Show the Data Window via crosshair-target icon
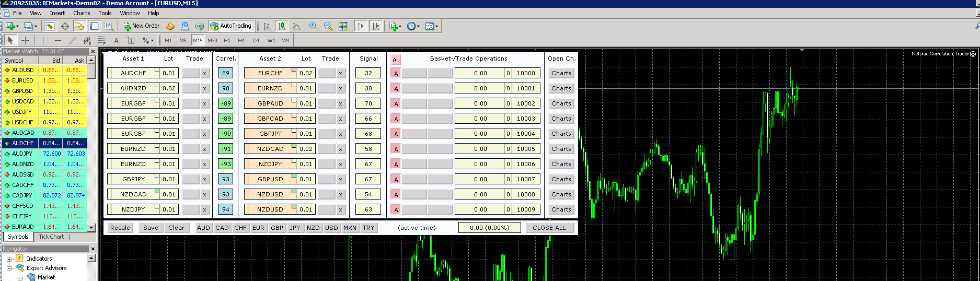The image size is (980, 281). 65,26
